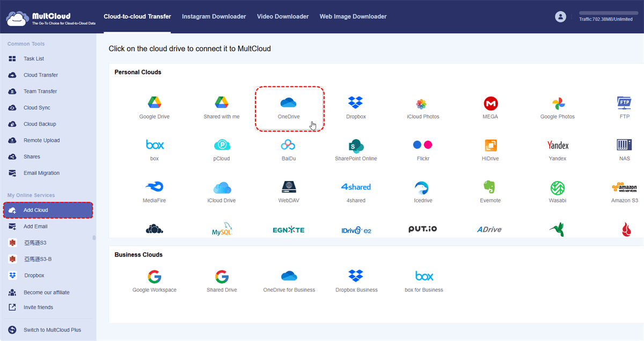Viewport: 644px width, 341px height.
Task: Choose OneDrive personal cloud
Action: [x=289, y=107]
